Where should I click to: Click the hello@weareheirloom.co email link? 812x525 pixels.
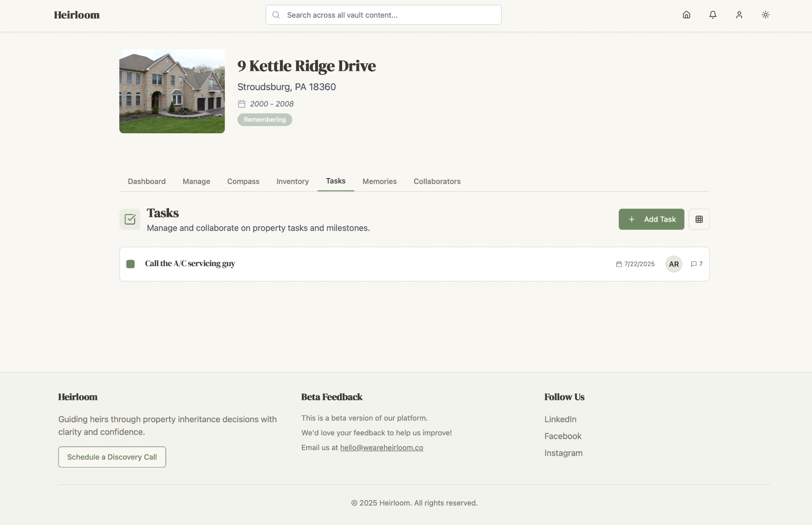(381, 448)
